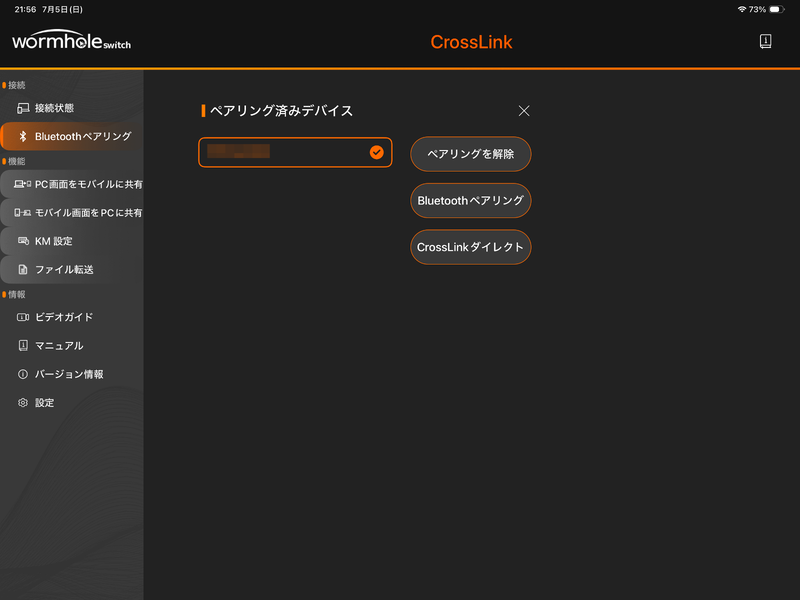
Task: Click the wormhole switch logo
Action: tap(71, 40)
